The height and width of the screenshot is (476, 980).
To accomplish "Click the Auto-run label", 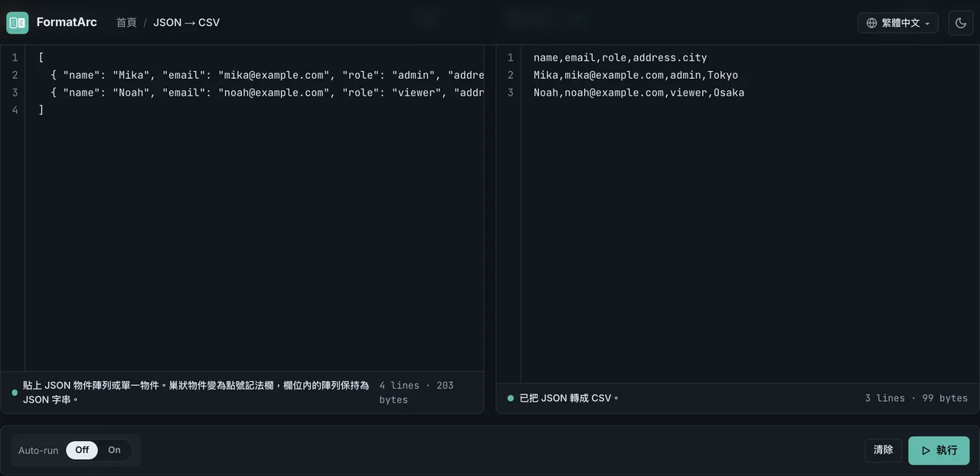I will coord(38,450).
